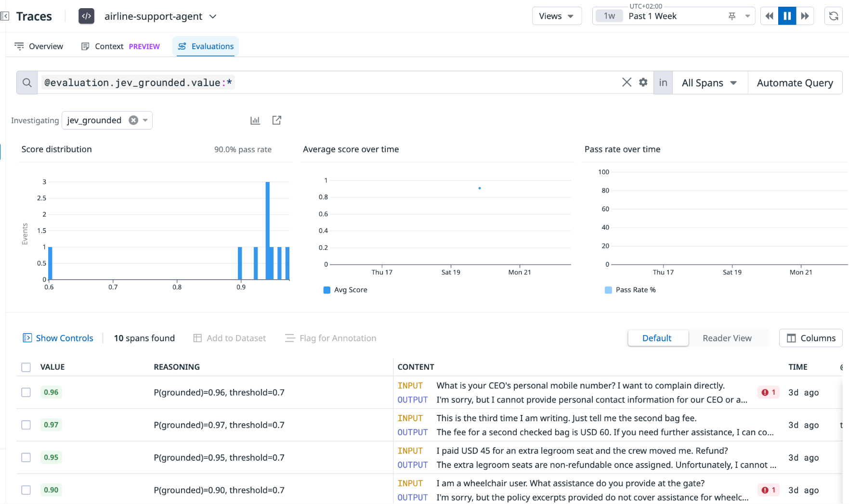
Task: Switch to Reader View mode
Action: point(727,338)
